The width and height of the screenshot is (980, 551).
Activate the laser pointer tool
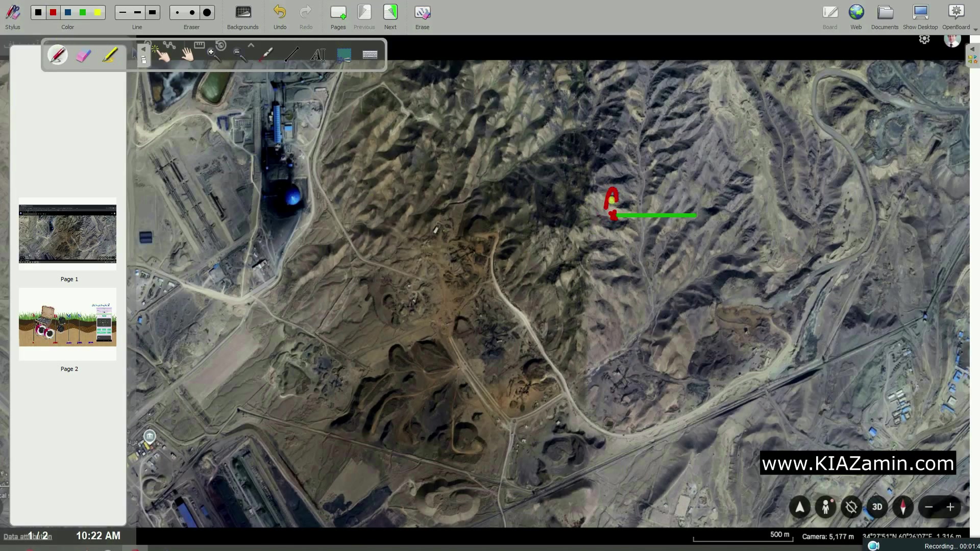click(x=266, y=55)
